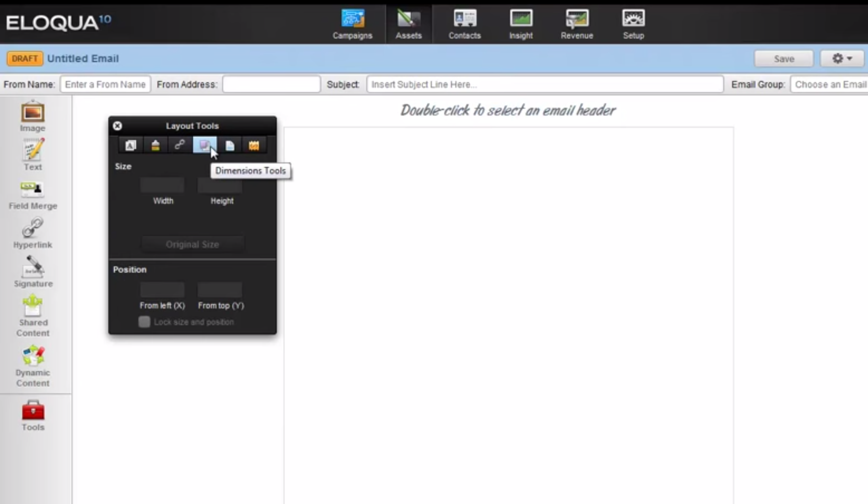
Task: Switch to text formatting tab in Layout Tools
Action: 130,145
